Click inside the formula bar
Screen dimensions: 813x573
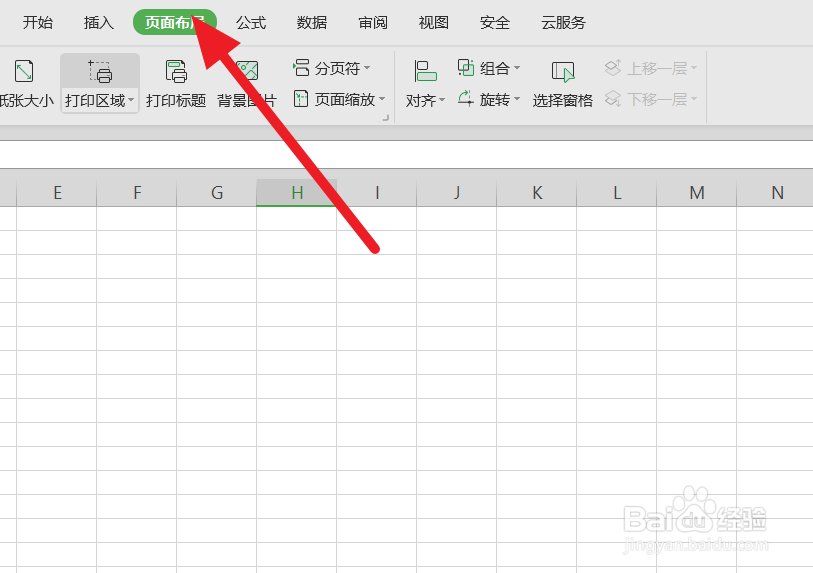(406, 155)
